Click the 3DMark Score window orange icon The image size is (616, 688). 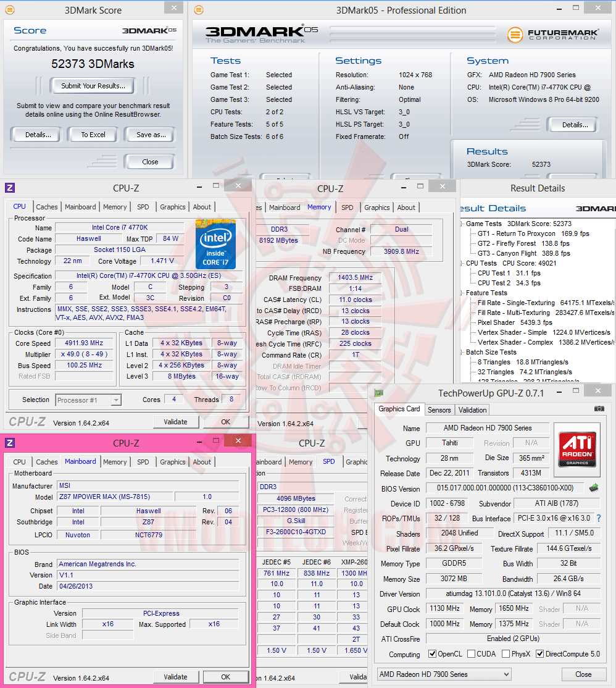click(x=10, y=10)
